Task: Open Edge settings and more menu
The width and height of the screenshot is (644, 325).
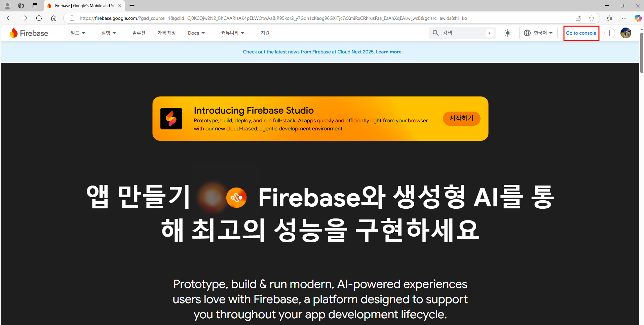Action: pos(624,18)
